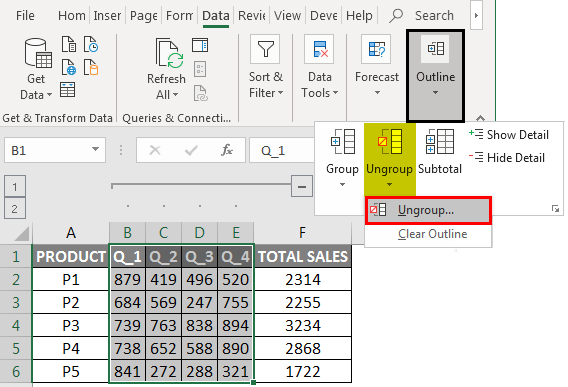Click the Enter checkmark formula icon
This screenshot has width=568, height=387.
(191, 150)
